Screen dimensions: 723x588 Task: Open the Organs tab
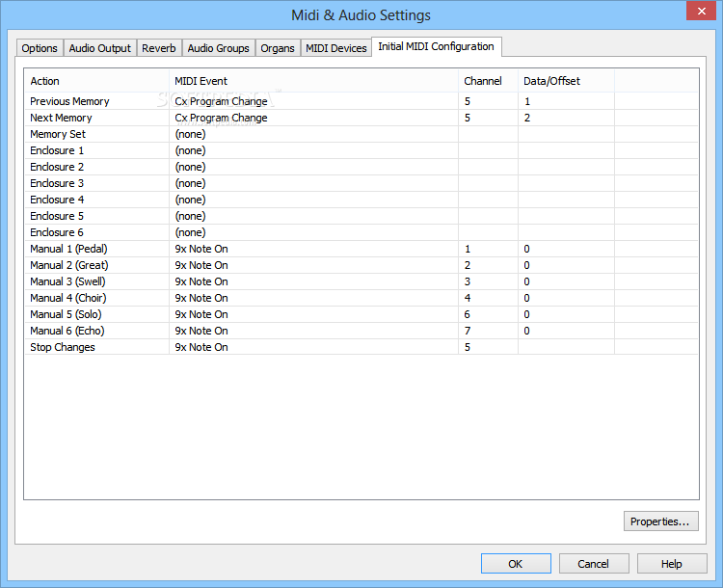[278, 48]
